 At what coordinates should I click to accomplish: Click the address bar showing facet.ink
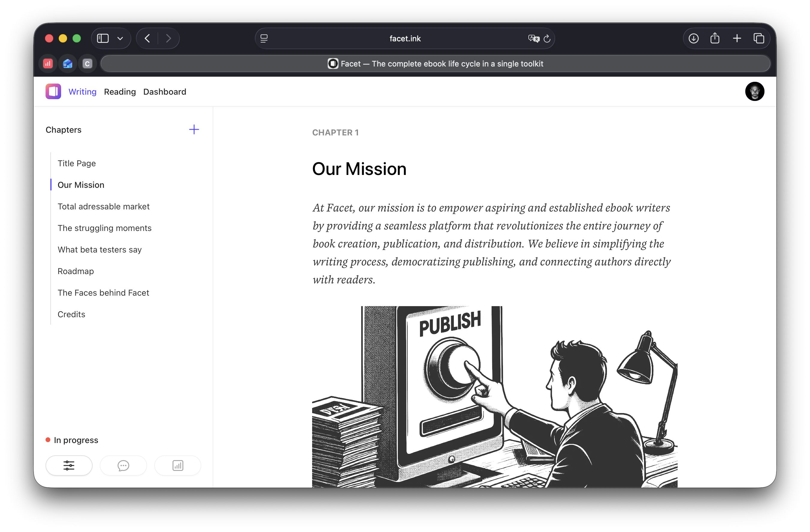(x=404, y=38)
